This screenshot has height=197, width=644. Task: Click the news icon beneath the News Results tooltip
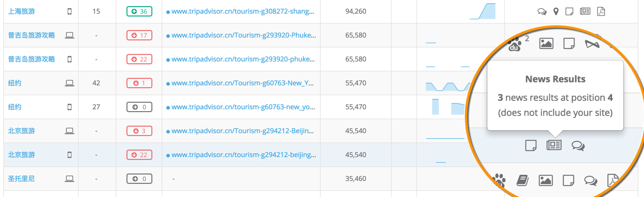coord(554,145)
